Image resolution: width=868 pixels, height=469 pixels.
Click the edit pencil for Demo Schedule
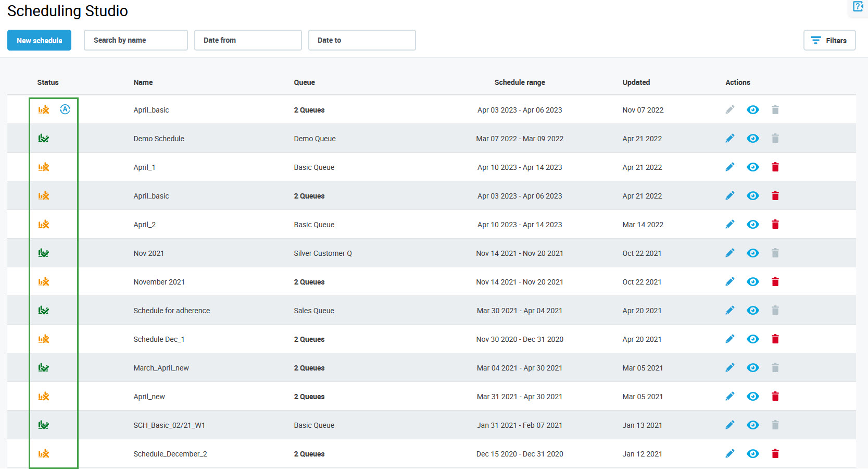(x=729, y=138)
